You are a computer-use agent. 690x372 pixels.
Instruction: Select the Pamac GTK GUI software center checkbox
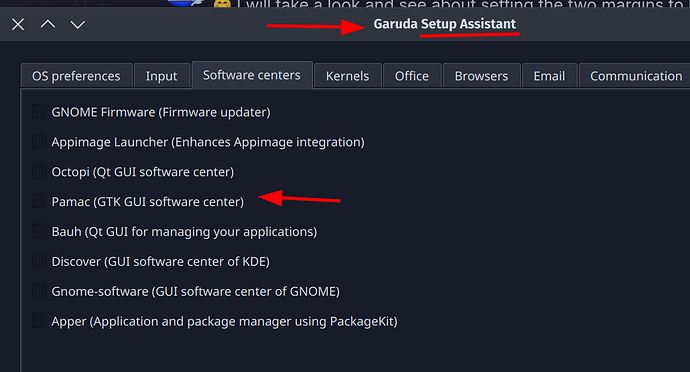(x=39, y=202)
